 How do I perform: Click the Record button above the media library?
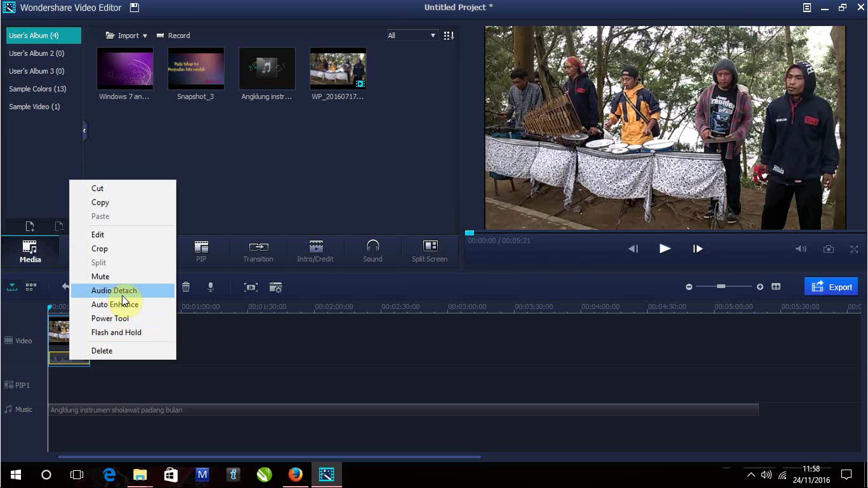tap(173, 36)
